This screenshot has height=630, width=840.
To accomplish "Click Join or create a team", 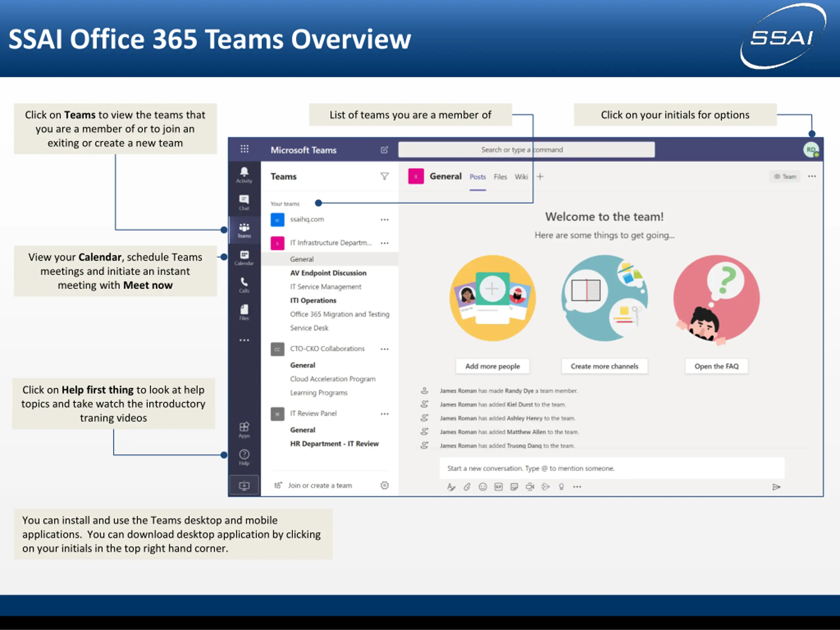I will pyautogui.click(x=320, y=485).
